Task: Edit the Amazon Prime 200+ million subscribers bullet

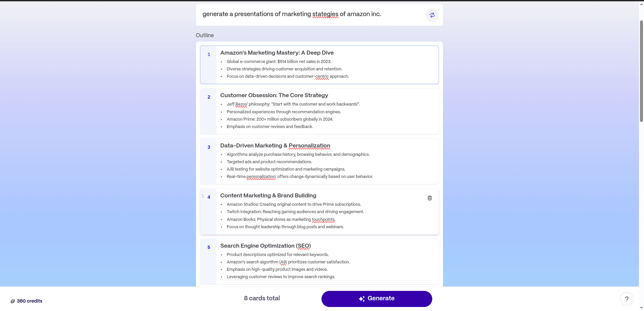Action: 280,119
